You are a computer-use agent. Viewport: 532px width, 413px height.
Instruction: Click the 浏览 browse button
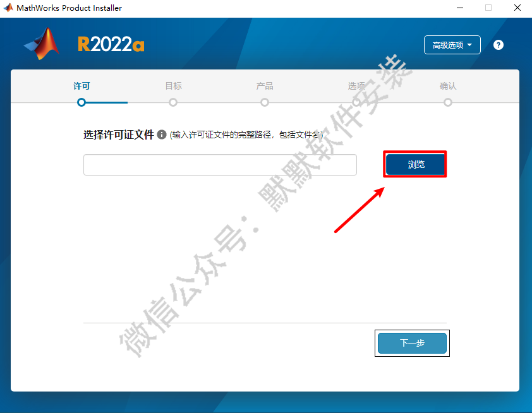(416, 164)
